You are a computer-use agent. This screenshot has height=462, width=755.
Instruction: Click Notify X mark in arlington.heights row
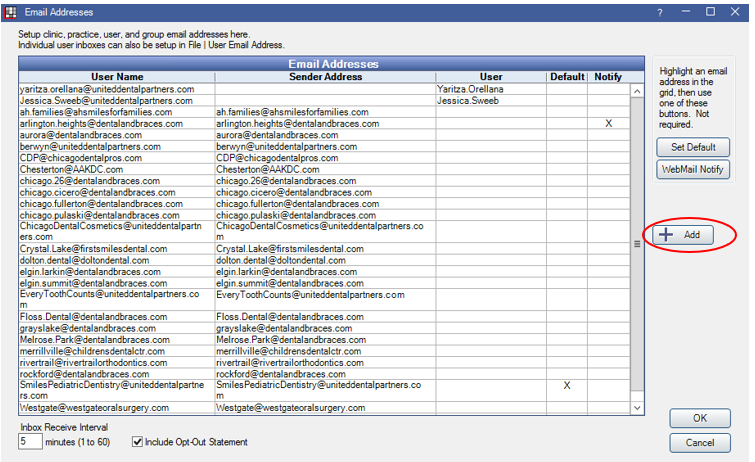tap(609, 123)
